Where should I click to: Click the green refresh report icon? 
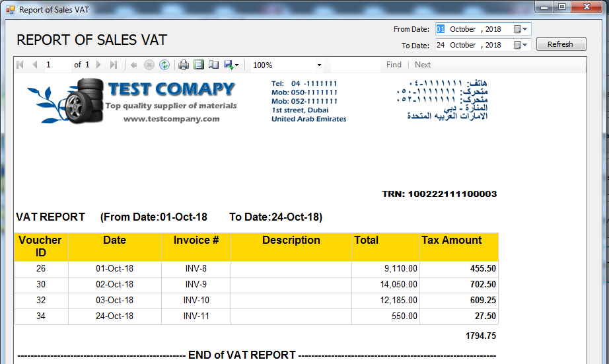point(164,65)
